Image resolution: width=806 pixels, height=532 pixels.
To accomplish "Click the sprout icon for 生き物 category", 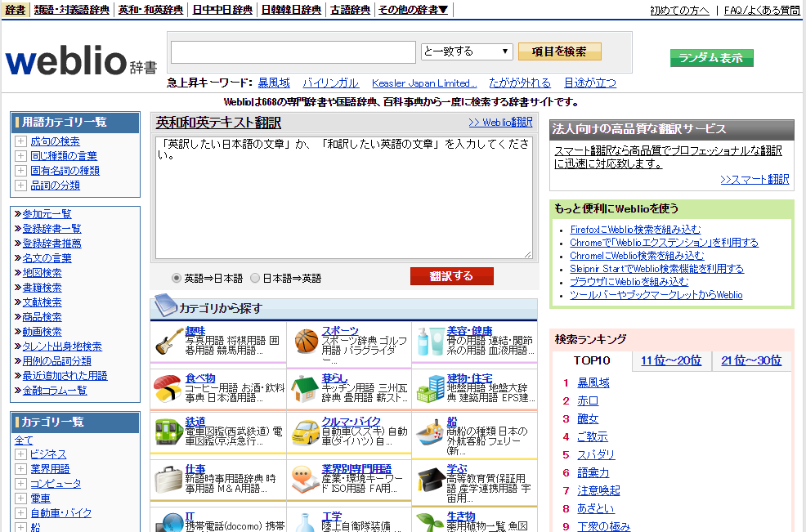I will tap(431, 521).
